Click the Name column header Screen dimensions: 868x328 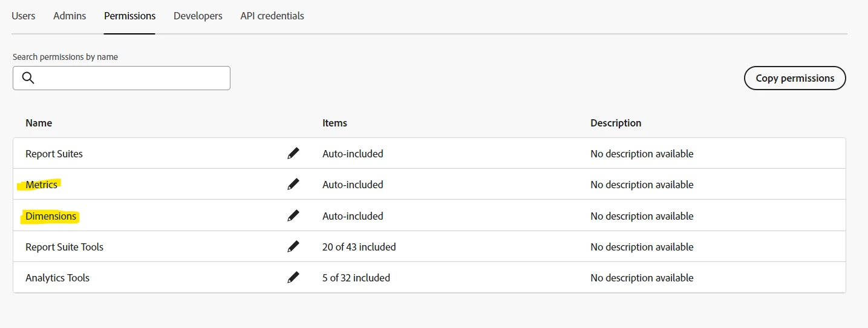(39, 123)
